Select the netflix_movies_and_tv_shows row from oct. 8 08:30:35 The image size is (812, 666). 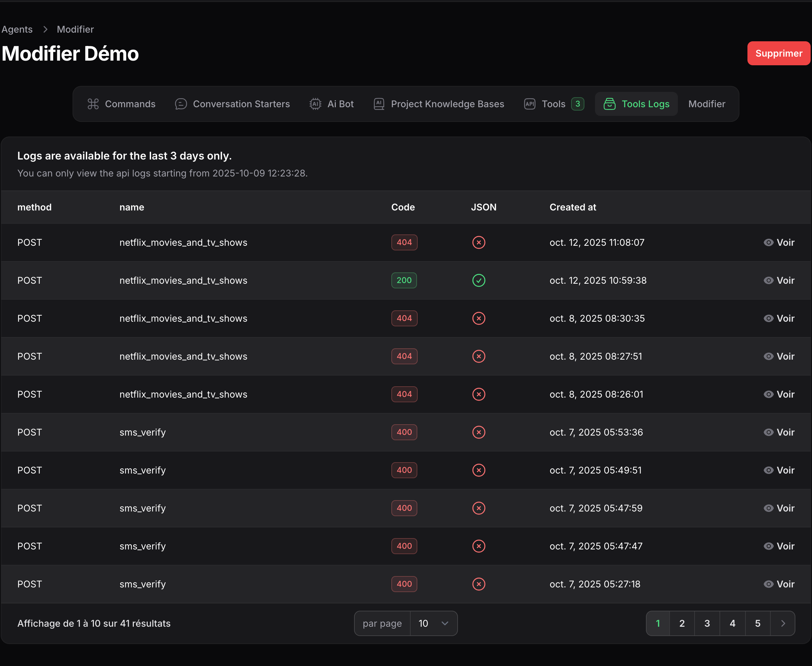(x=183, y=318)
